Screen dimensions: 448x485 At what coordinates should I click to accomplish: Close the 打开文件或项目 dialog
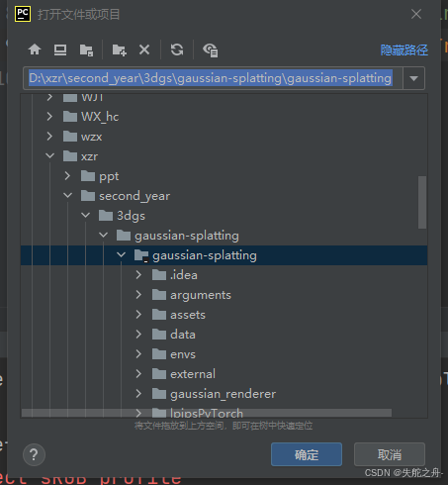[416, 14]
